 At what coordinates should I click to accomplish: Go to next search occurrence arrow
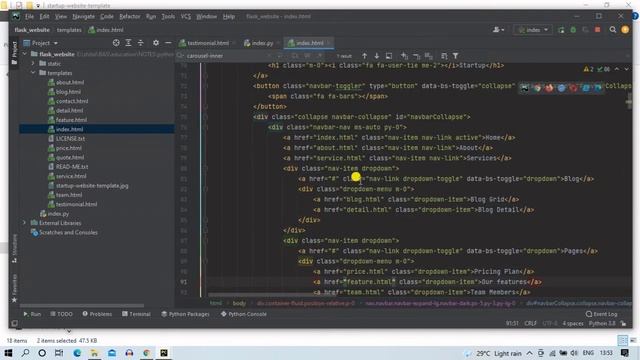[377, 56]
